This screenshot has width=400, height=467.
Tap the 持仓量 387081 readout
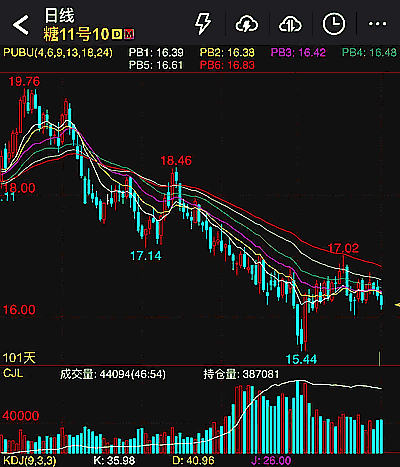click(241, 374)
